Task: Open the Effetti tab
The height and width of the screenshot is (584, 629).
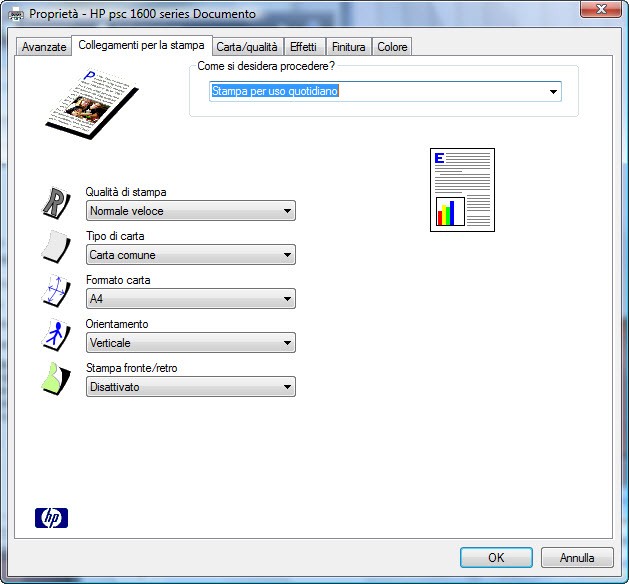Action: click(x=303, y=47)
